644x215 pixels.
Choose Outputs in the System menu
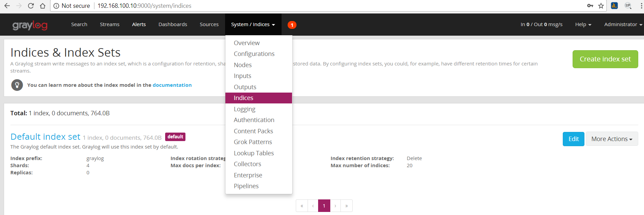[x=259, y=87]
